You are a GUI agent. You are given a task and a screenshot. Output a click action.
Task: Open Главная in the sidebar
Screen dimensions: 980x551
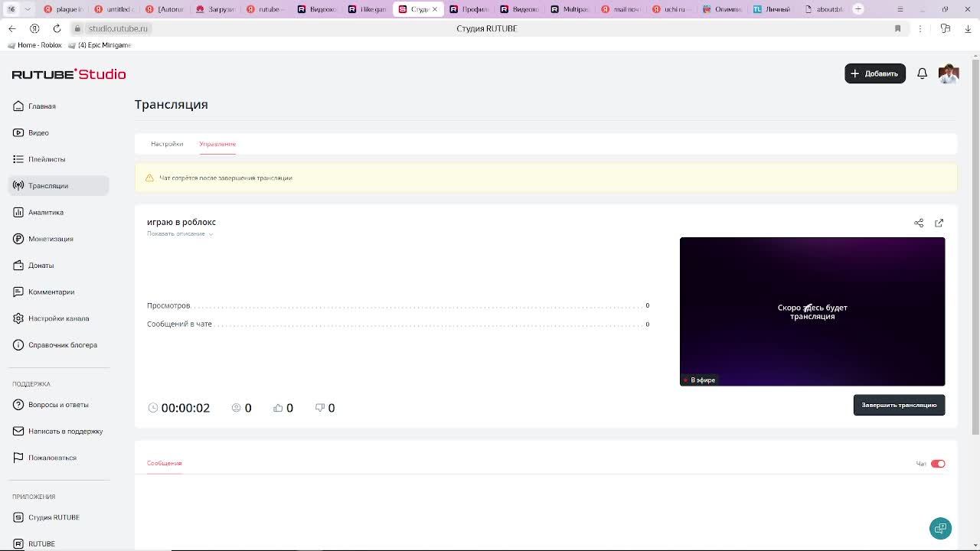pyautogui.click(x=59, y=106)
